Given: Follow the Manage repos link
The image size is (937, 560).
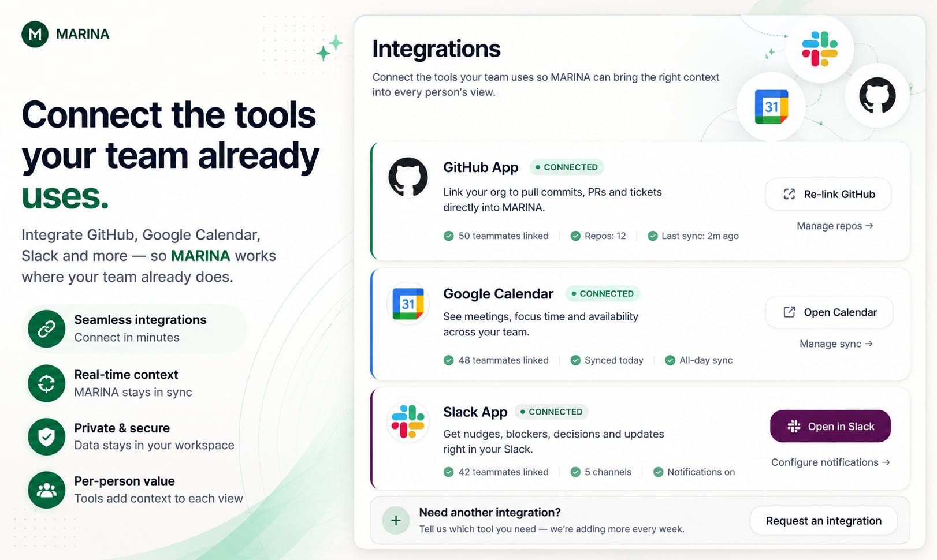Looking at the screenshot, I should [835, 226].
